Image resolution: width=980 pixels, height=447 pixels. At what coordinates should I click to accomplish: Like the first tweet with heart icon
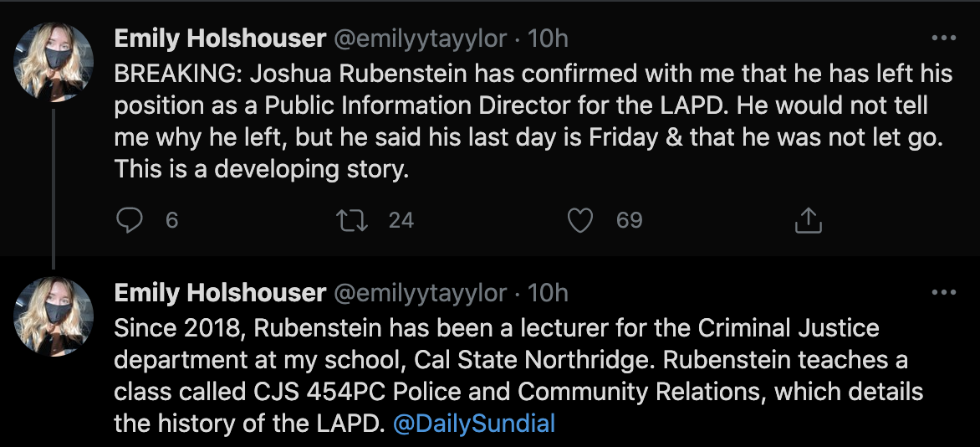point(579,220)
